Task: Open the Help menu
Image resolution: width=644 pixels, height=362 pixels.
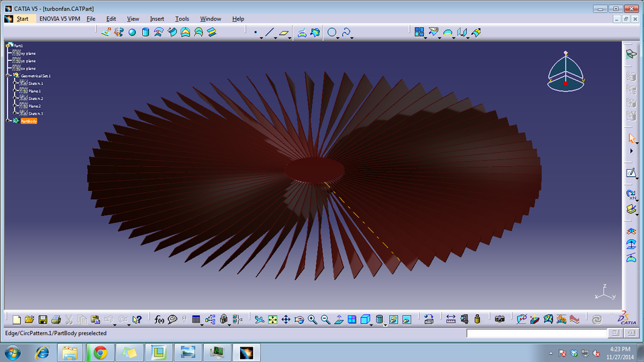Action: (237, 19)
